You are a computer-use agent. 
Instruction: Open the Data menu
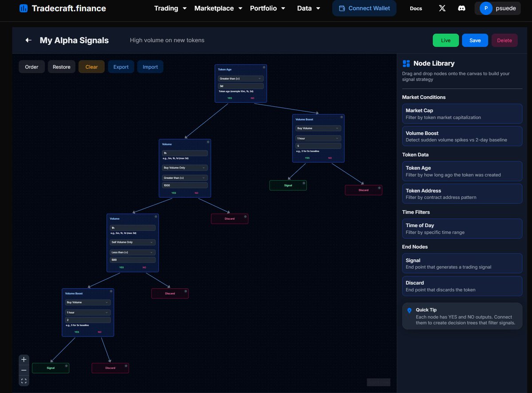[309, 8]
